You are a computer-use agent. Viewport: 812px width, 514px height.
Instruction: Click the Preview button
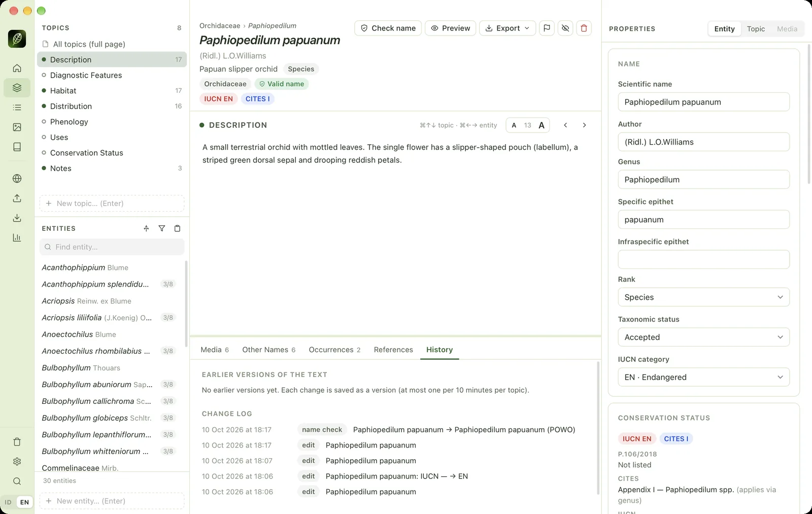tap(451, 28)
